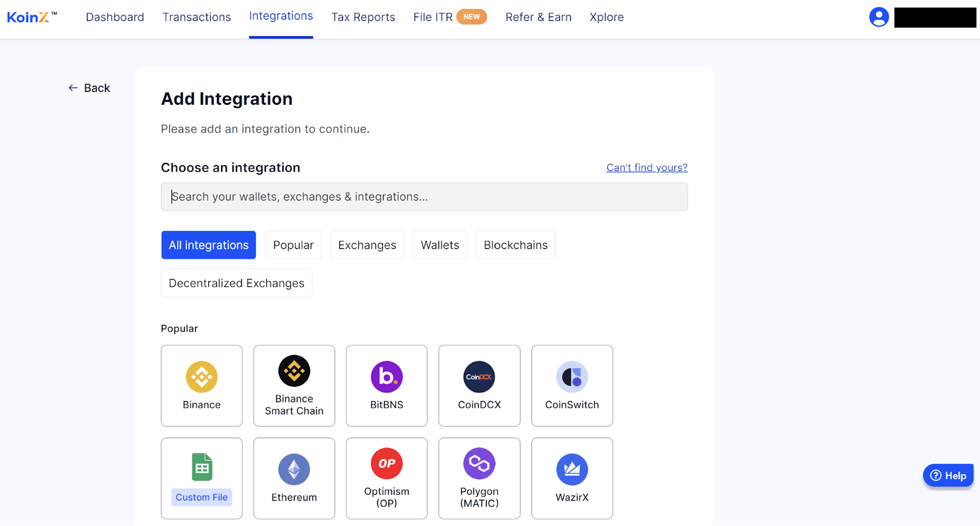
Task: Pick the Ethereum blockchain icon
Action: point(294,470)
